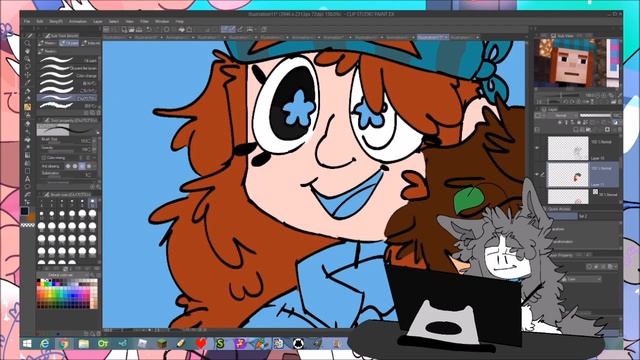Toggle visibility eye of the selected layer
The height and width of the screenshot is (360, 640).
pyautogui.click(x=537, y=175)
